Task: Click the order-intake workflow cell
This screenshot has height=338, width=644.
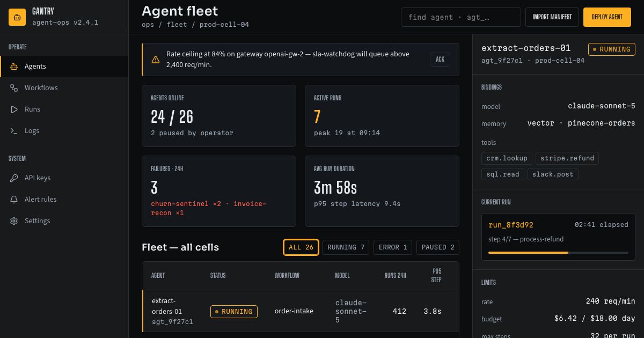Action: coord(294,311)
